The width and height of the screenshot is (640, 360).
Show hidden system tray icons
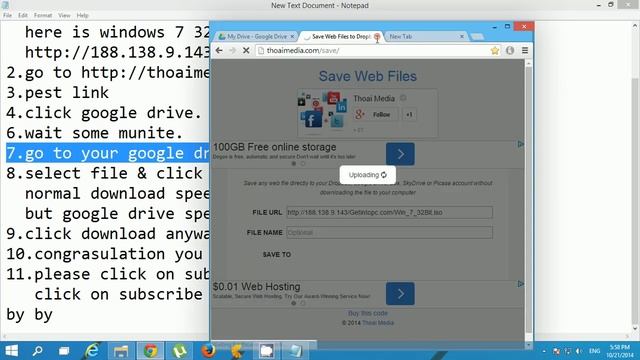(544, 351)
